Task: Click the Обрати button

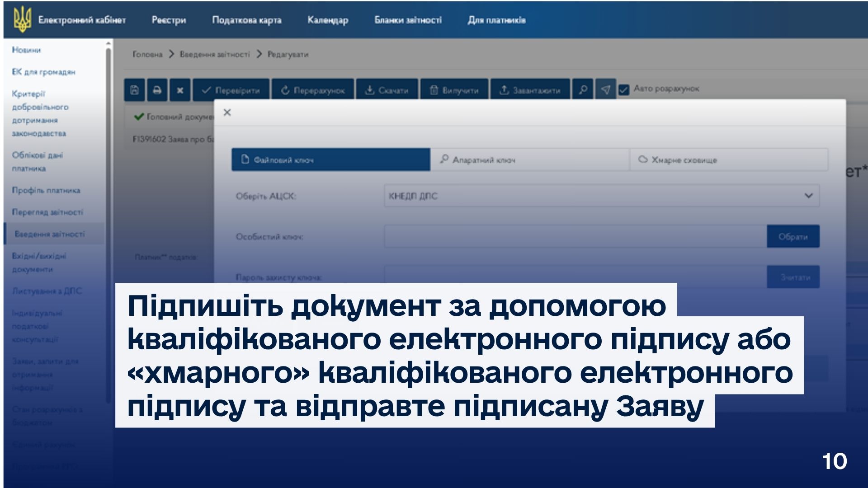Action: pos(793,236)
